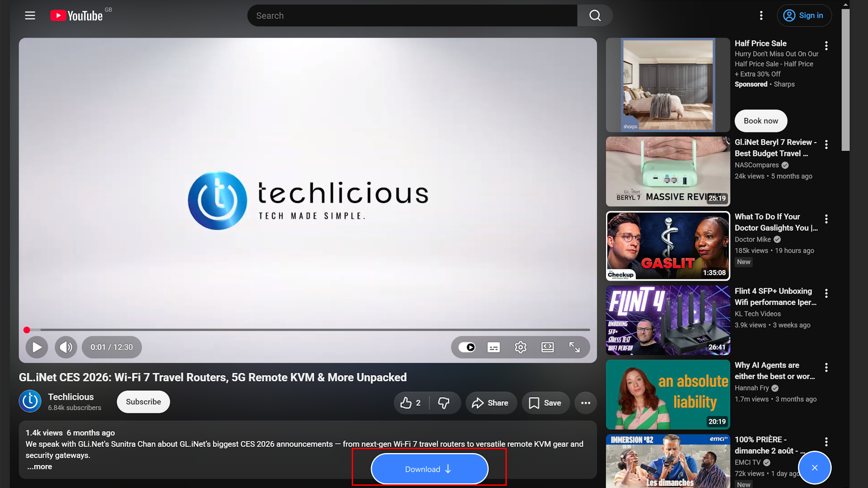Open the 'an absolute liability' thumbnail
Image resolution: width=868 pixels, height=488 pixels.
[x=668, y=394]
